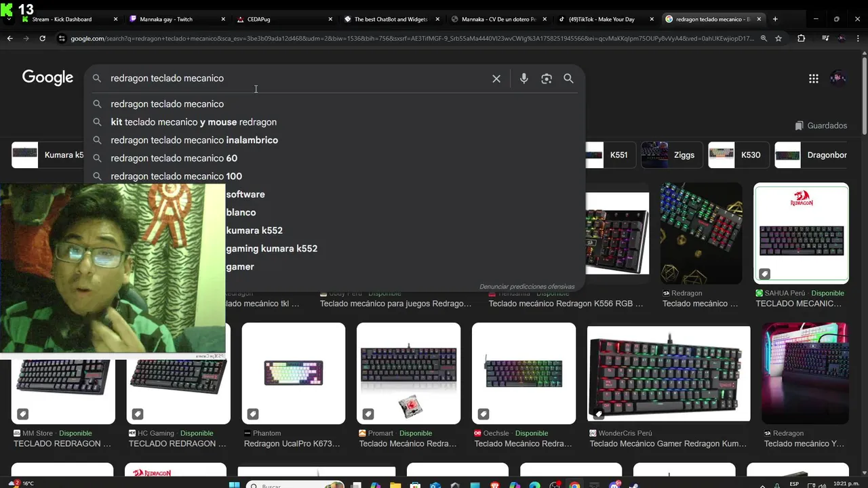Screen dimensions: 868x488
Task: Open the SAHUA Perú Redragon keyboard thumbnail
Action: [x=801, y=233]
